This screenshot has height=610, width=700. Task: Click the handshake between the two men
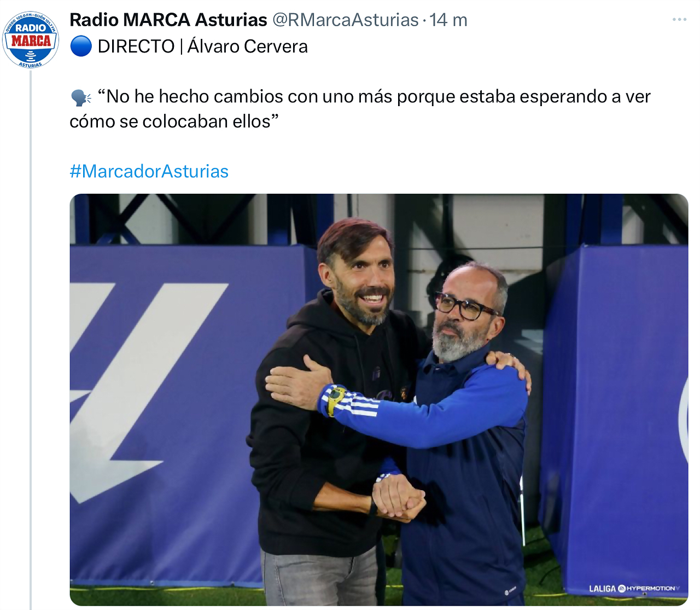point(399,498)
